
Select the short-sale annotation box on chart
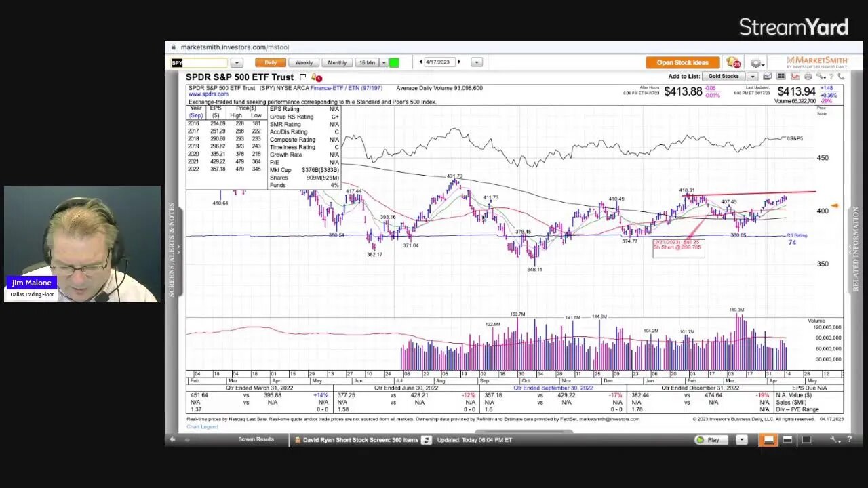(678, 248)
